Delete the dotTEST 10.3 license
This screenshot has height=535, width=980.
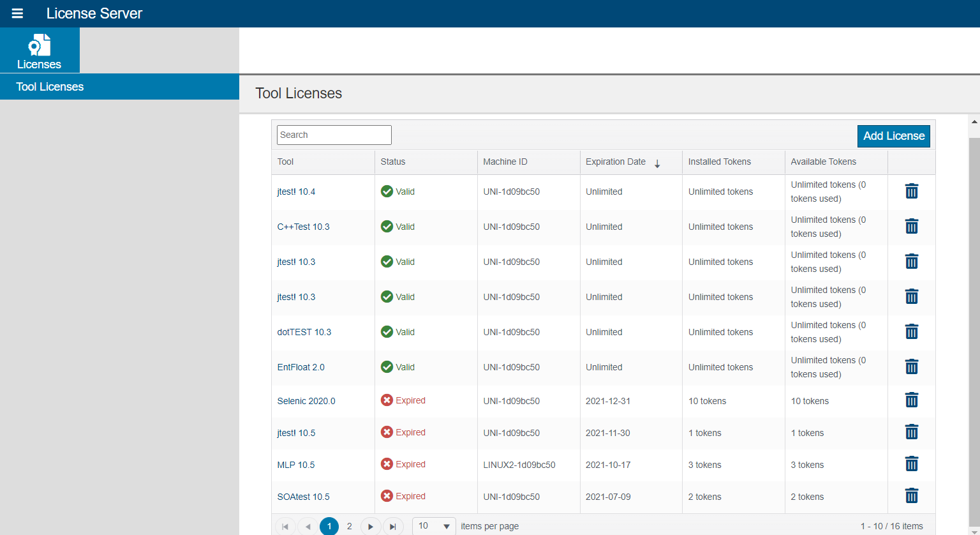pos(912,332)
